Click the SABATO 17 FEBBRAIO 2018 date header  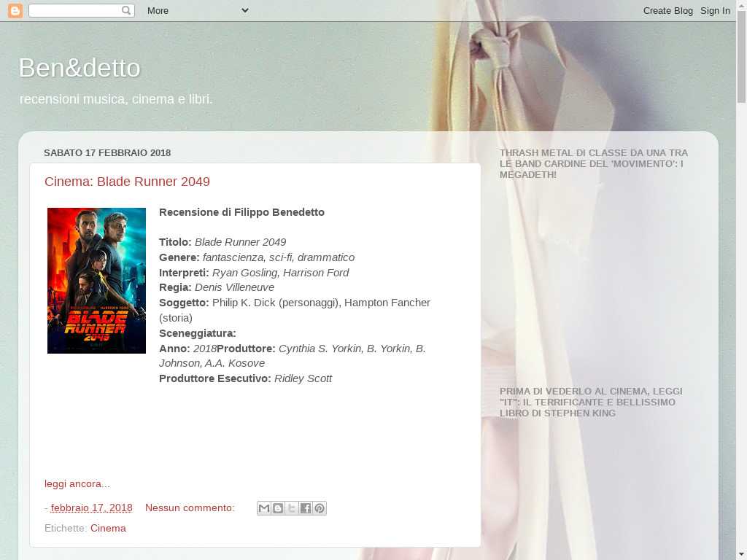pyautogui.click(x=107, y=153)
